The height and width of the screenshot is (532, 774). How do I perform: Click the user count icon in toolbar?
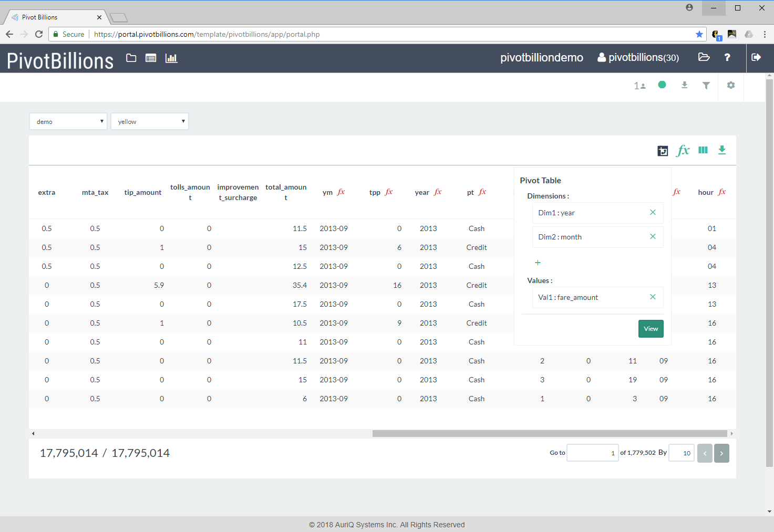pos(639,86)
